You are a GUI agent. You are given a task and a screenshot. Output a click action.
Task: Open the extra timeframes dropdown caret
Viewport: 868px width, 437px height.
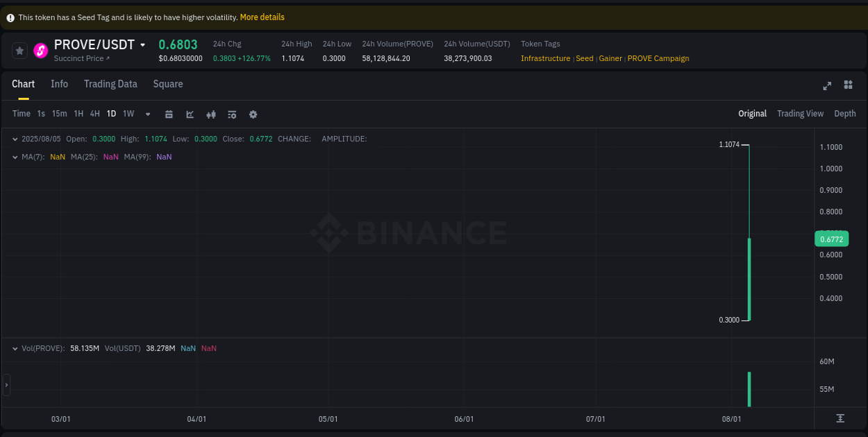[x=148, y=114]
